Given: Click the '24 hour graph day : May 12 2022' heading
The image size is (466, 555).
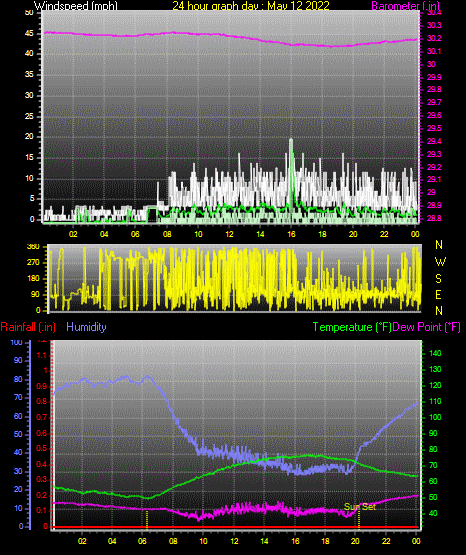Looking at the screenshot, I should point(251,6).
